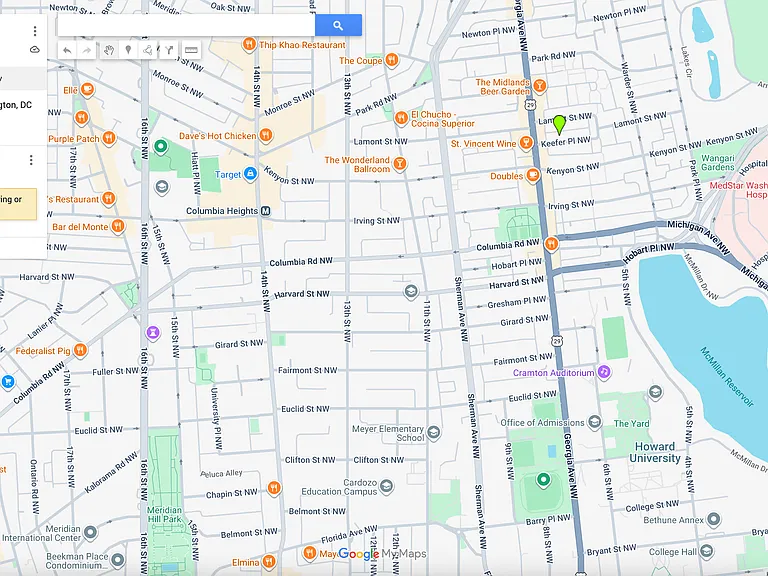Click the blue search magnifier button
Viewport: 768px width, 576px height.
(338, 25)
